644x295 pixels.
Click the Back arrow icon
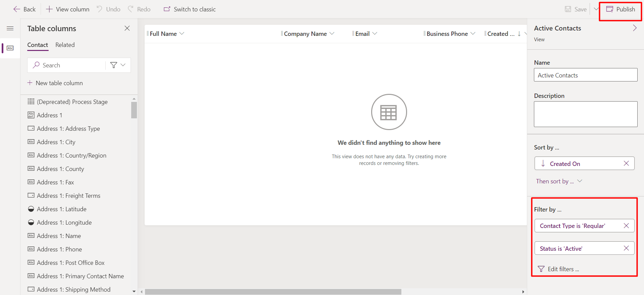tap(16, 9)
